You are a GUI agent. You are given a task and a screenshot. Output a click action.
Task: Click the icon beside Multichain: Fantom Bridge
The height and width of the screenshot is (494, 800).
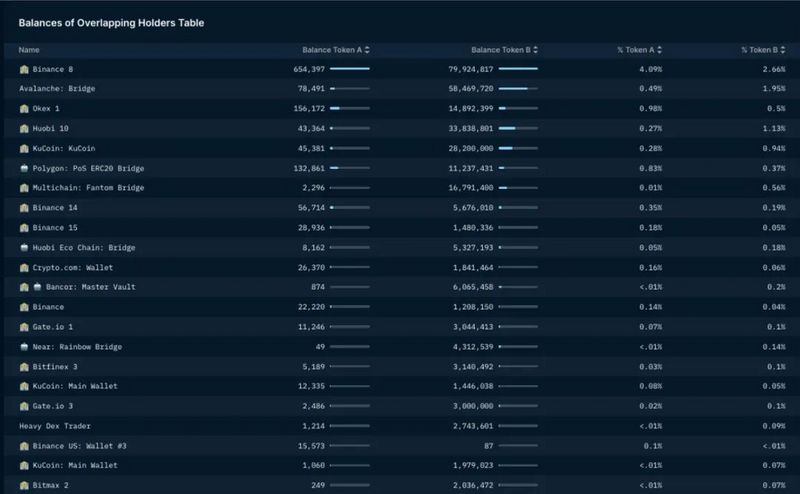click(x=24, y=188)
